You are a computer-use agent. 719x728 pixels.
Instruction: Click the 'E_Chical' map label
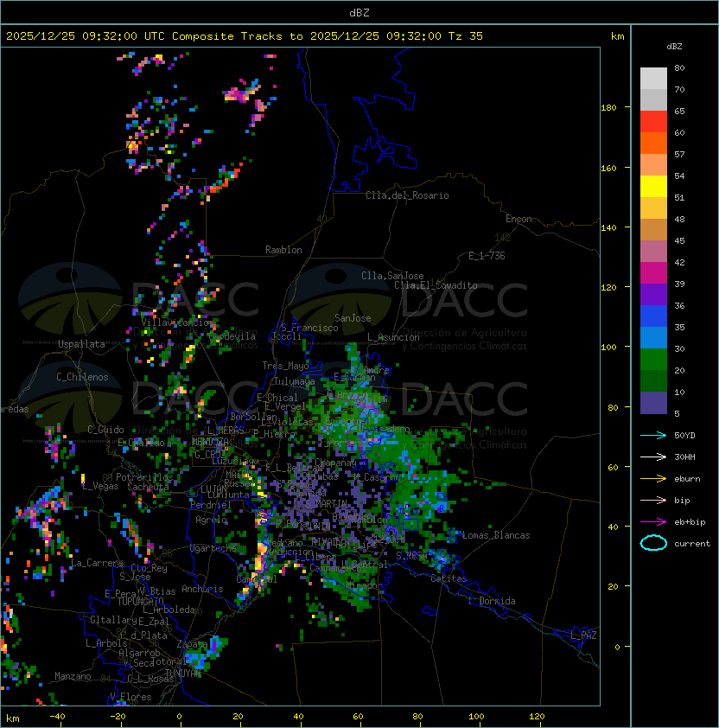(277, 398)
